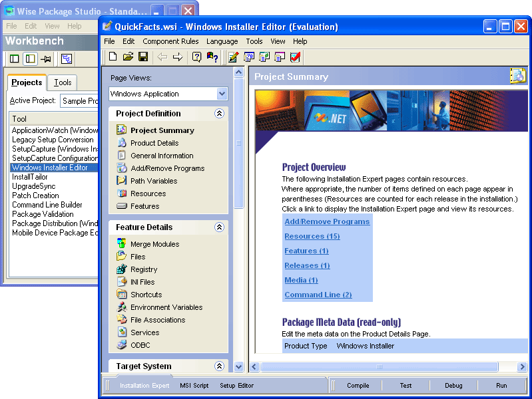Click the Open folder toolbar icon
This screenshot has width=532, height=399.
[128, 57]
